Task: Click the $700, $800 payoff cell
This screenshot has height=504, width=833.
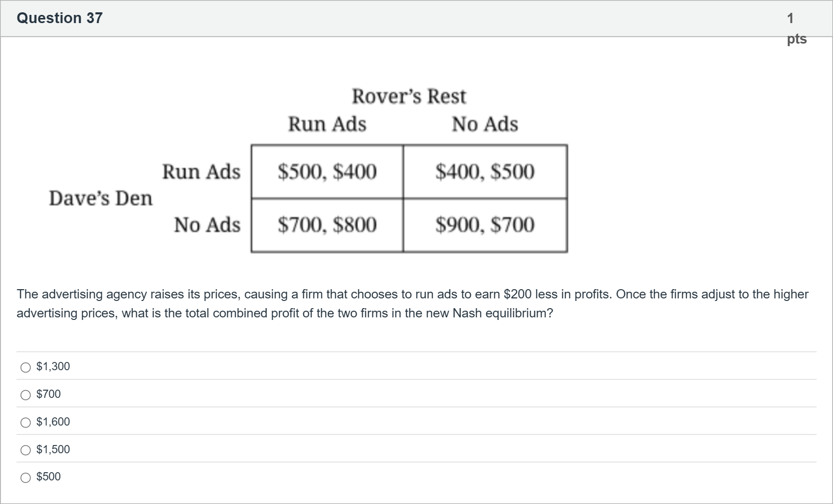Action: [x=327, y=225]
